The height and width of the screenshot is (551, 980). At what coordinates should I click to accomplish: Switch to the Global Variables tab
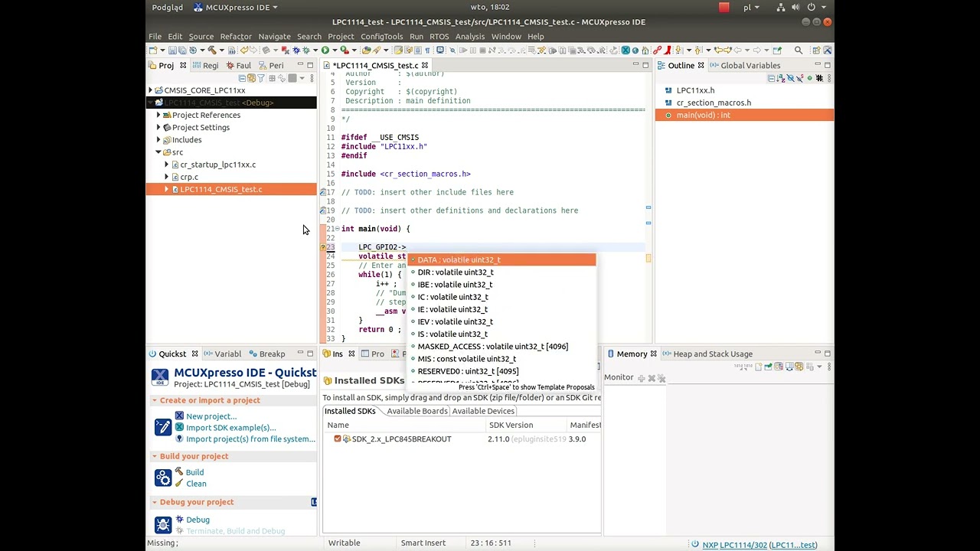750,66
